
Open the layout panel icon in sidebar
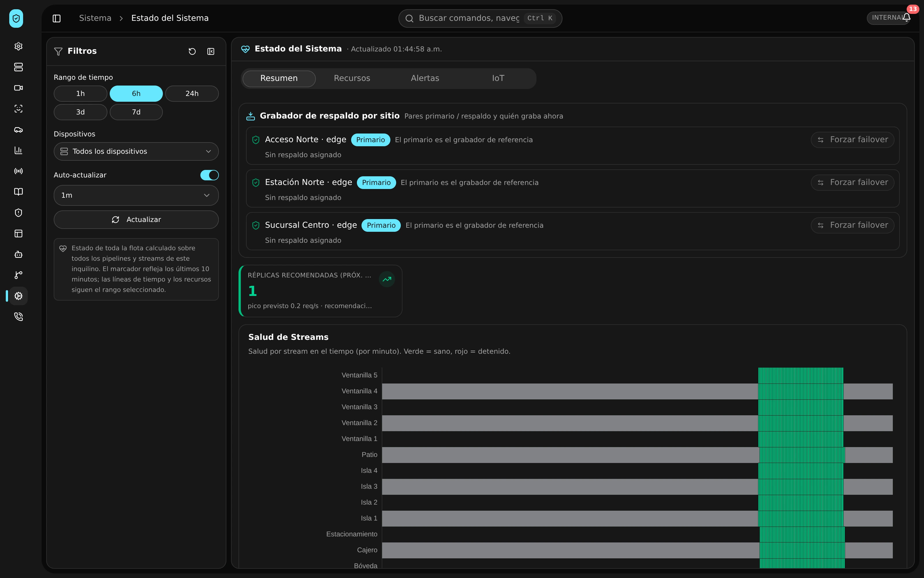click(18, 234)
